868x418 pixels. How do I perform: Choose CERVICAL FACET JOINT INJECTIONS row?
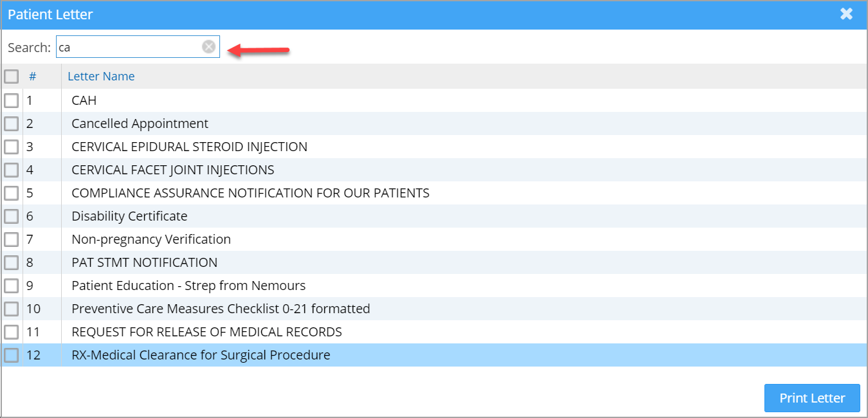coord(172,170)
